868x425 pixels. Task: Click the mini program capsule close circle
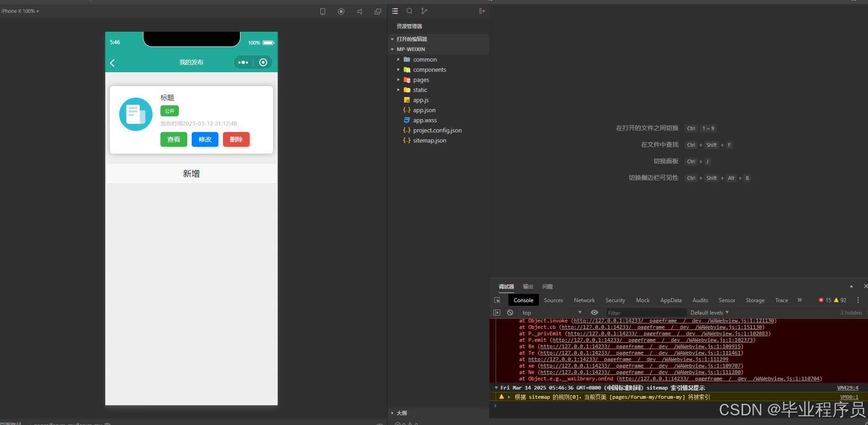click(263, 62)
